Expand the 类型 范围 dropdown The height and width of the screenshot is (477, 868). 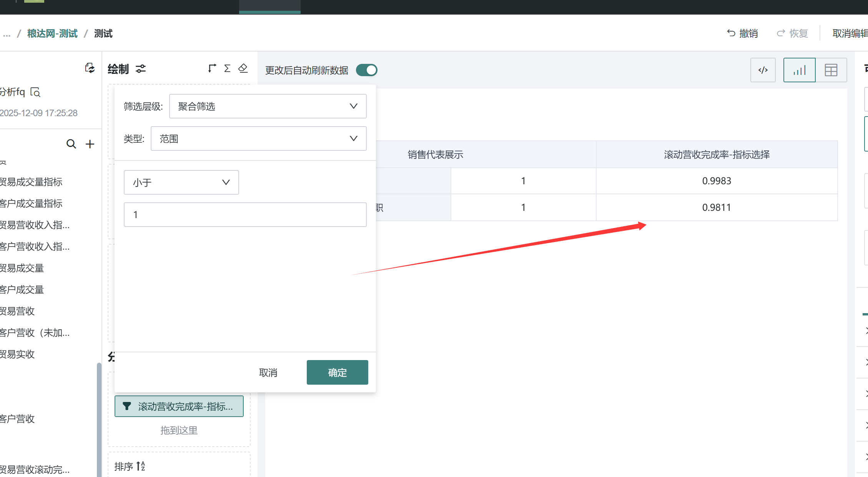click(258, 138)
